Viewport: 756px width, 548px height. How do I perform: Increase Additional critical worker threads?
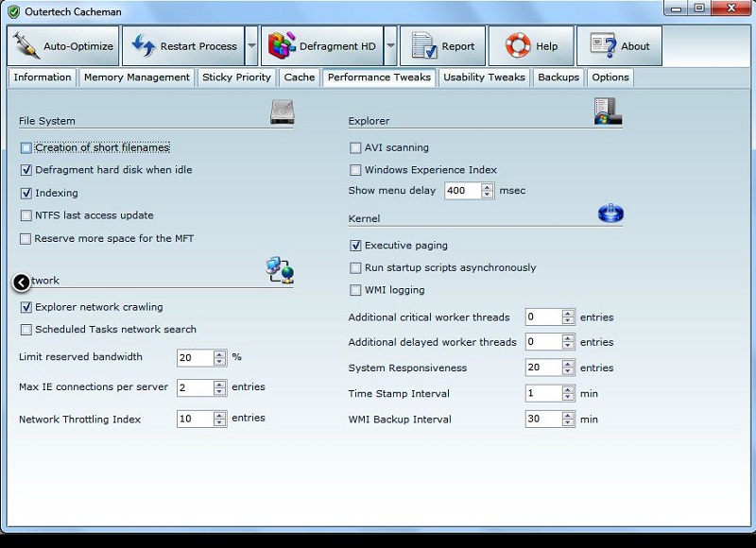pyautogui.click(x=569, y=313)
